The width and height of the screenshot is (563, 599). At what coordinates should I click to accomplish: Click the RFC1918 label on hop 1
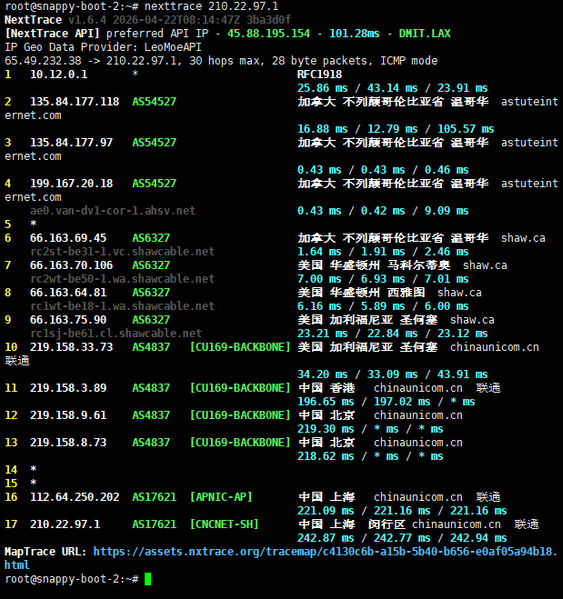pos(320,74)
